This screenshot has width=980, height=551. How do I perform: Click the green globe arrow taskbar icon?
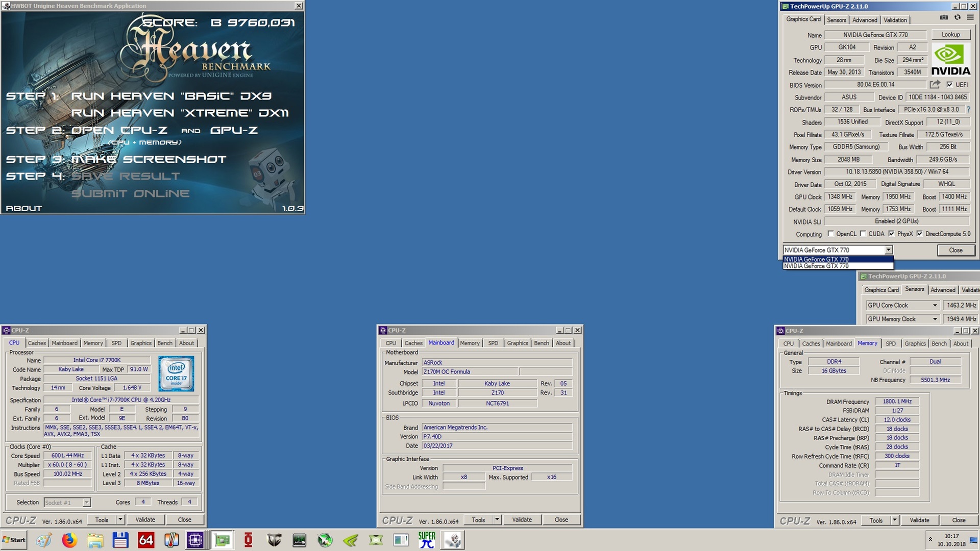pyautogui.click(x=325, y=540)
